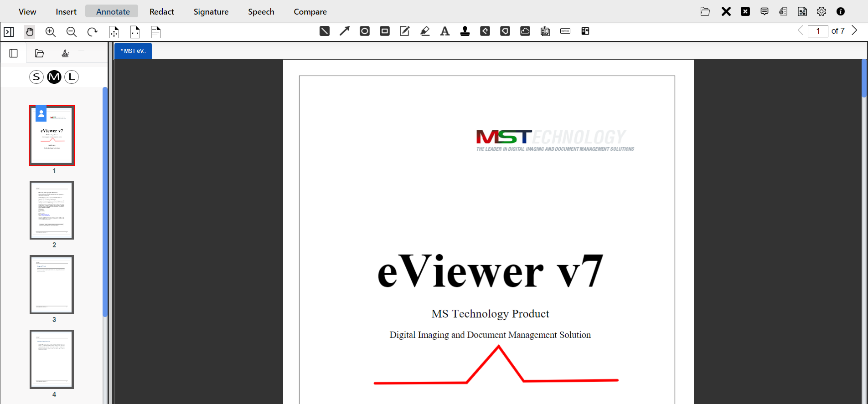The width and height of the screenshot is (868, 404).
Task: Open the comments speech bubble icon
Action: click(765, 11)
